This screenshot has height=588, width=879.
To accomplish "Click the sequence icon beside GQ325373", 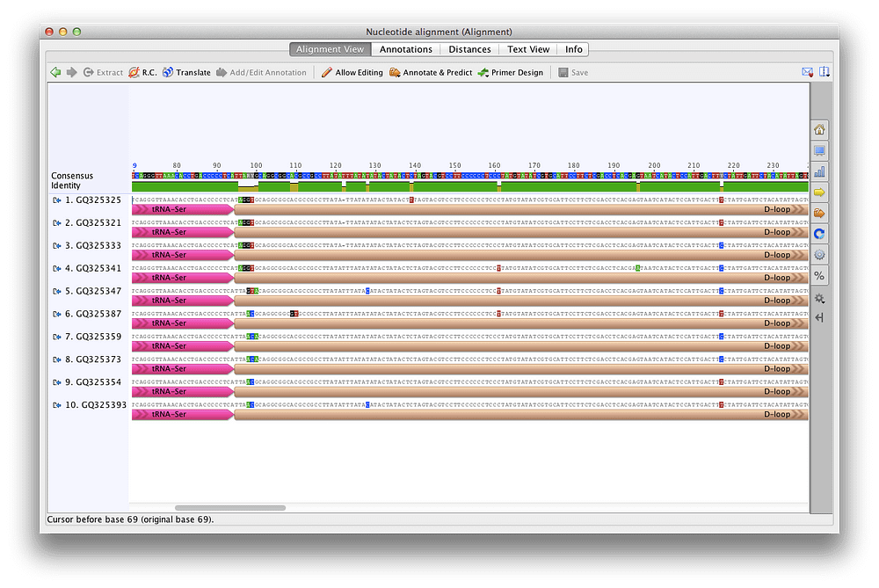I will point(56,359).
